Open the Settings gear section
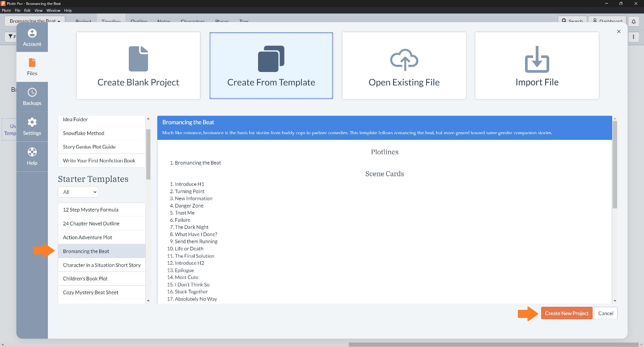The width and height of the screenshot is (644, 347). tap(32, 127)
